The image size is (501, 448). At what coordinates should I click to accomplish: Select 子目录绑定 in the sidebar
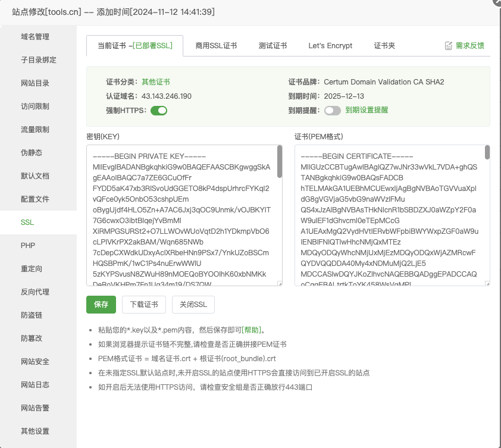pyautogui.click(x=38, y=59)
